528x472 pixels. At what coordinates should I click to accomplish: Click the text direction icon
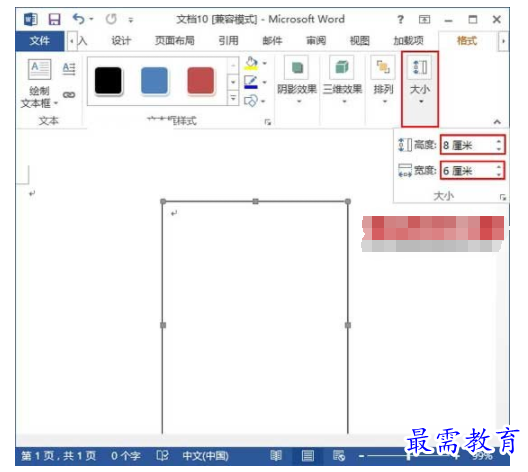point(69,68)
